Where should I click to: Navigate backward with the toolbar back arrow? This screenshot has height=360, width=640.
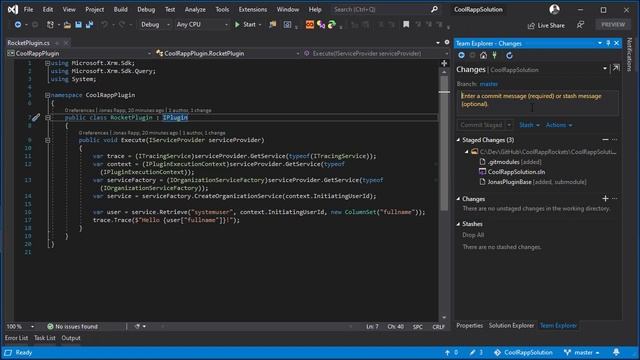[x=18, y=25]
